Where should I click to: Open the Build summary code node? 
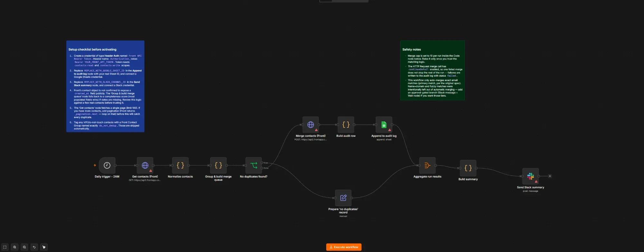tap(468, 168)
